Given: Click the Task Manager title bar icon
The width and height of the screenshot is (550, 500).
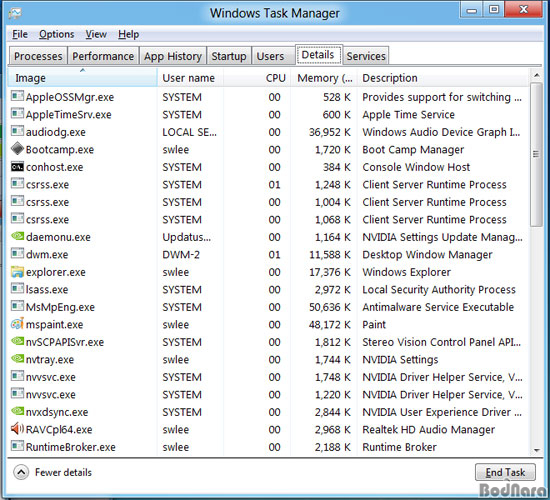Looking at the screenshot, I should pos(15,14).
